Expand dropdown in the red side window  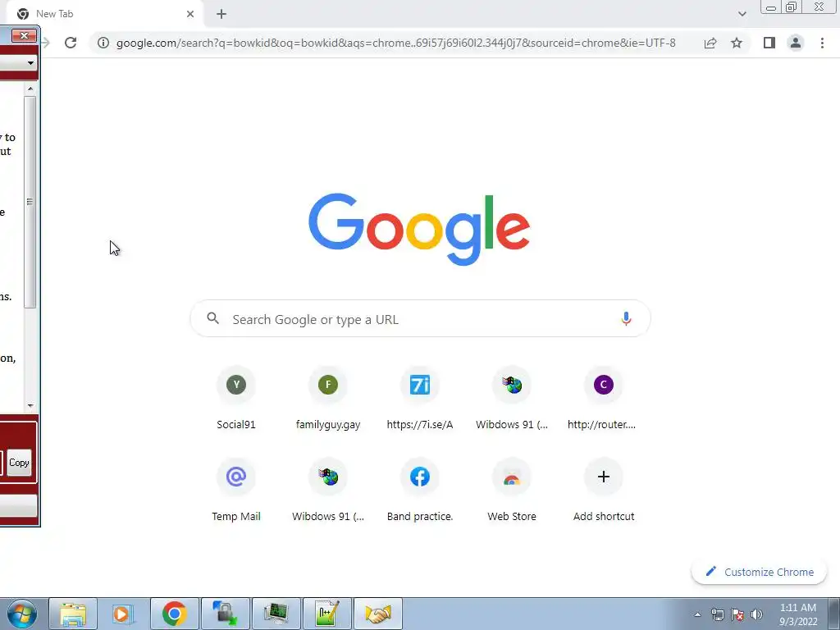click(30, 62)
